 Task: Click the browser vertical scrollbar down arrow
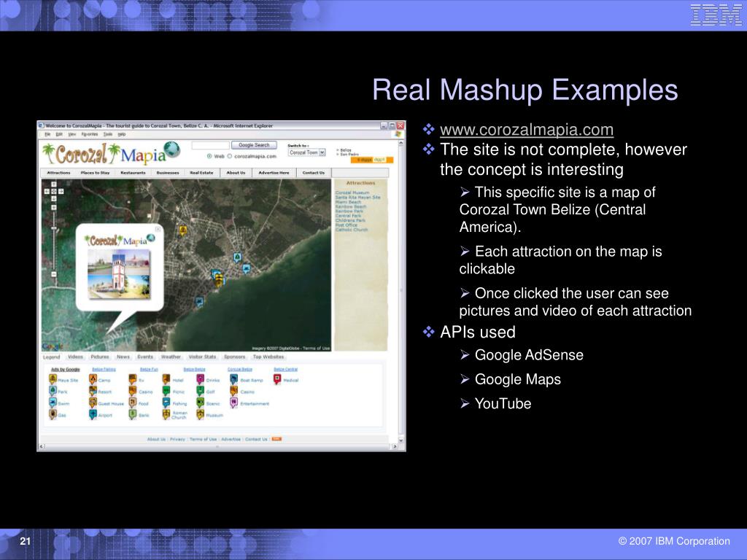[x=401, y=440]
